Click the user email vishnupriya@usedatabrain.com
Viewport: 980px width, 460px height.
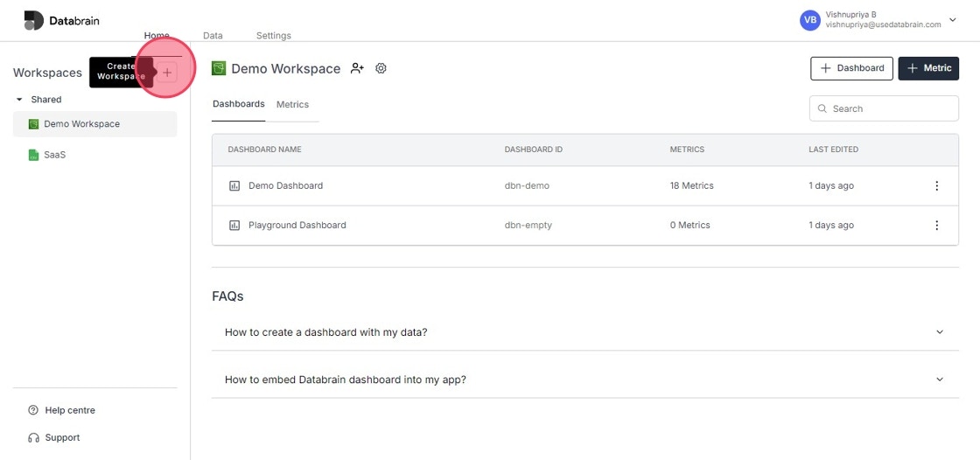[883, 25]
